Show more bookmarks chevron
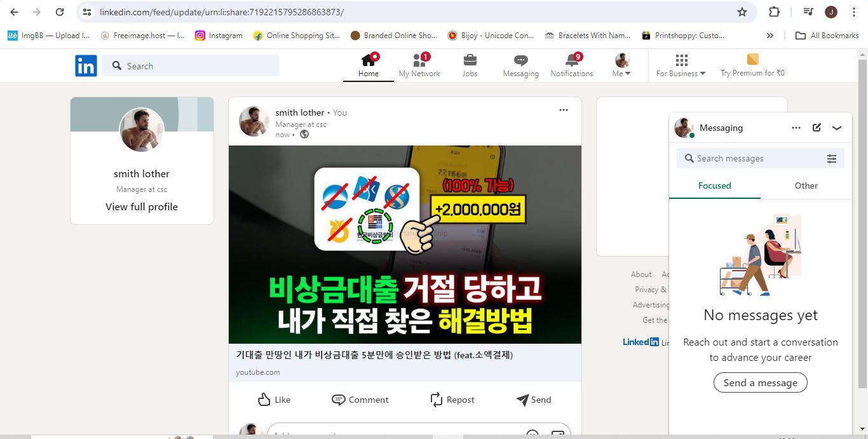This screenshot has height=439, width=868. (770, 36)
